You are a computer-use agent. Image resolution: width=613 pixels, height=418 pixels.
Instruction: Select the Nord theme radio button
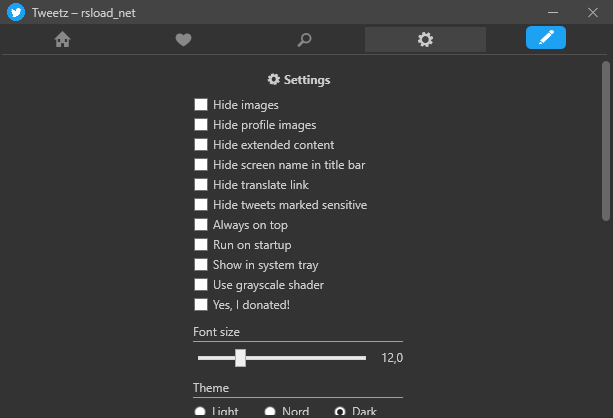[270, 411]
